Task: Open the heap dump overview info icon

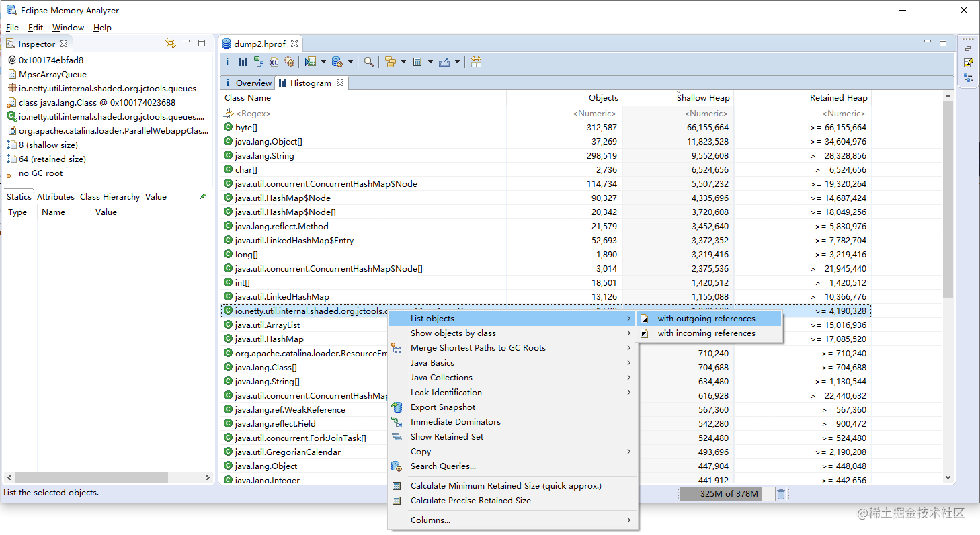Action: coord(227,62)
